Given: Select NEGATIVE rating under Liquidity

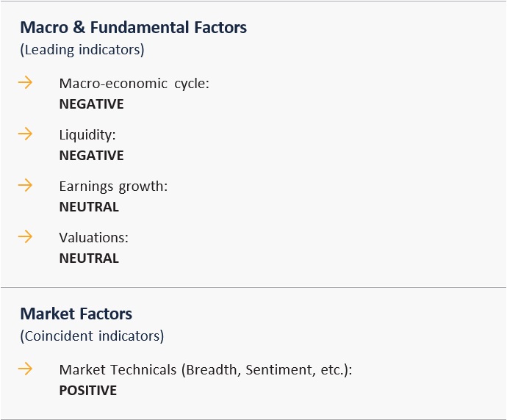Looking at the screenshot, I should coord(91,156).
